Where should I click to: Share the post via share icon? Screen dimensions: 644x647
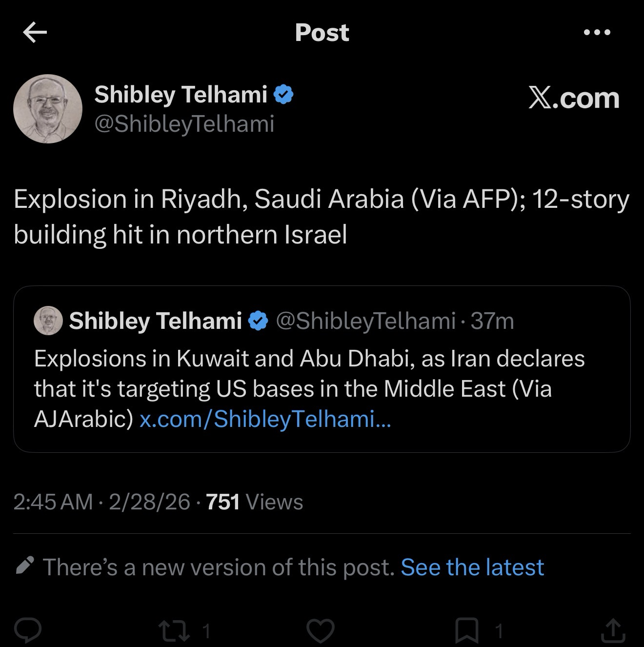pos(613,631)
